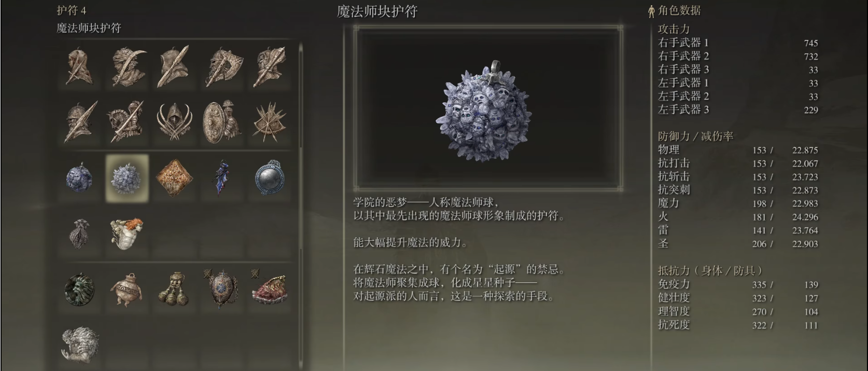Pick the soldier with round shield icon

[x=222, y=122]
